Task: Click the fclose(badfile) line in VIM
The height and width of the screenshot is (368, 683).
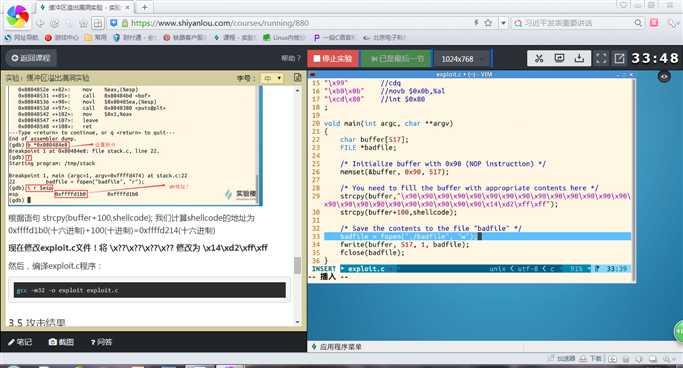Action: click(372, 253)
